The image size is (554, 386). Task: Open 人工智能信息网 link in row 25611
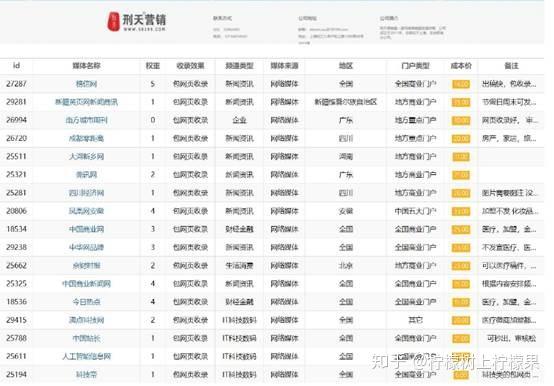click(x=87, y=356)
